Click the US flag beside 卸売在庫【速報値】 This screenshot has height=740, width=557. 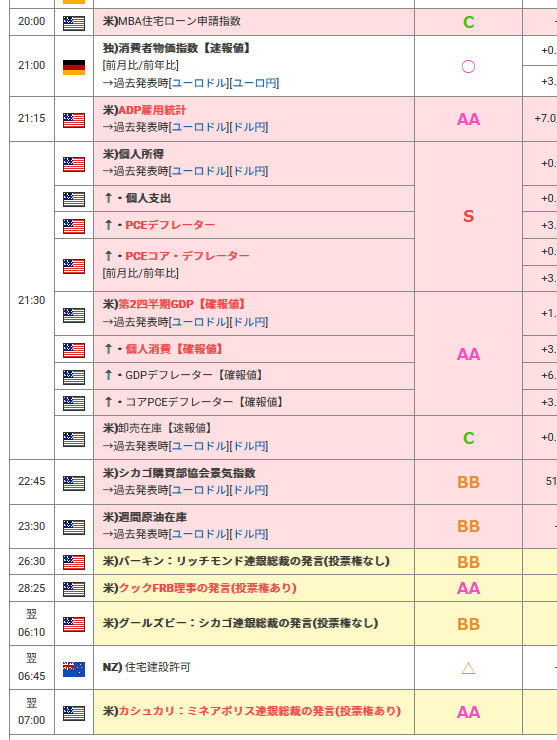click(74, 439)
